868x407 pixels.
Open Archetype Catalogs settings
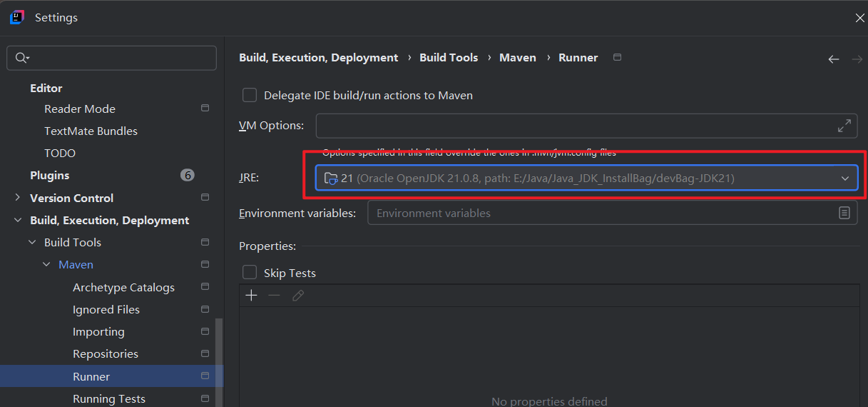pyautogui.click(x=123, y=287)
